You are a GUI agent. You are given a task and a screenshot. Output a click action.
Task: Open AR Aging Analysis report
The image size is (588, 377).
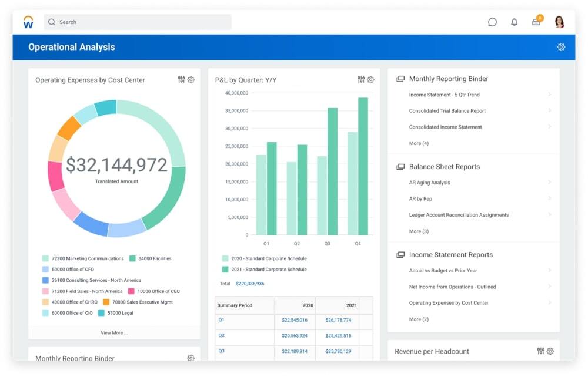(x=429, y=183)
